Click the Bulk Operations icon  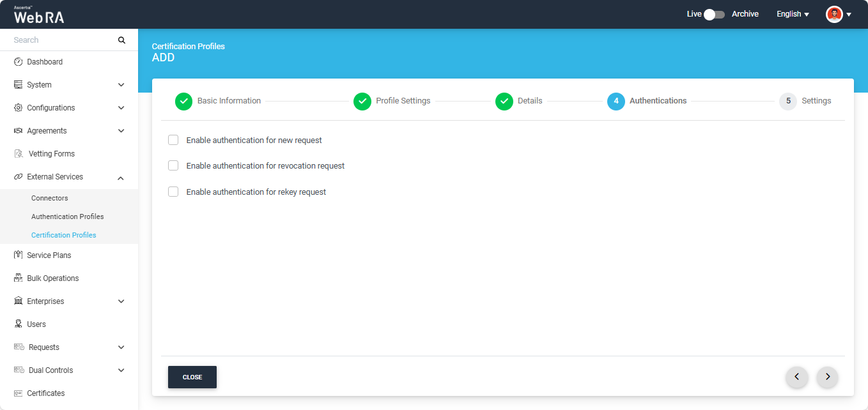coord(18,278)
